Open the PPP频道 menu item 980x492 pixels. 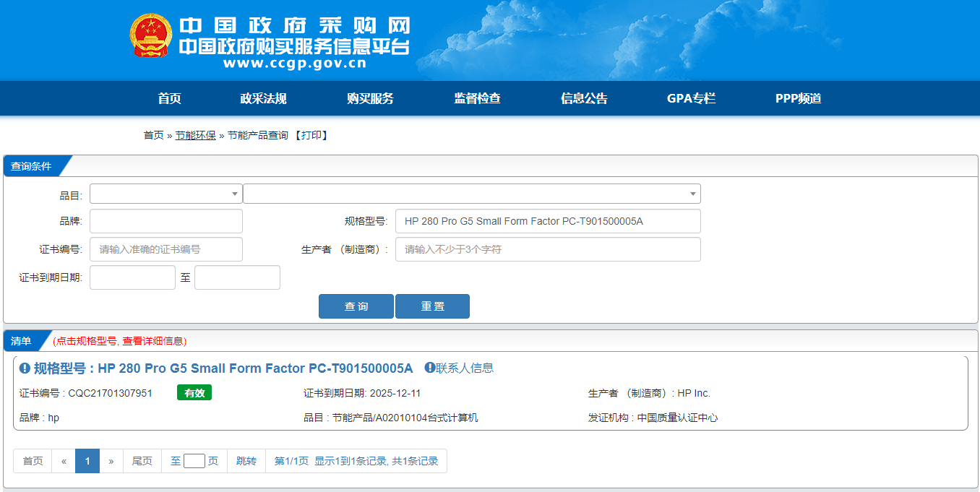(799, 99)
